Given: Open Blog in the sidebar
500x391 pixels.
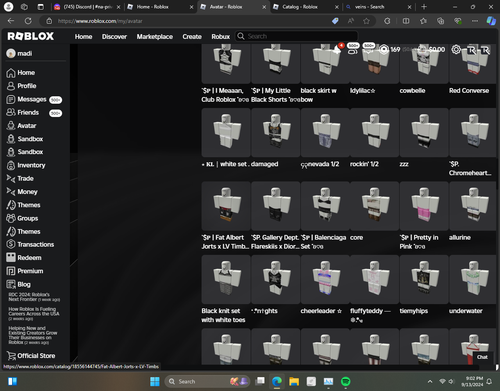Looking at the screenshot, I should point(18,284).
